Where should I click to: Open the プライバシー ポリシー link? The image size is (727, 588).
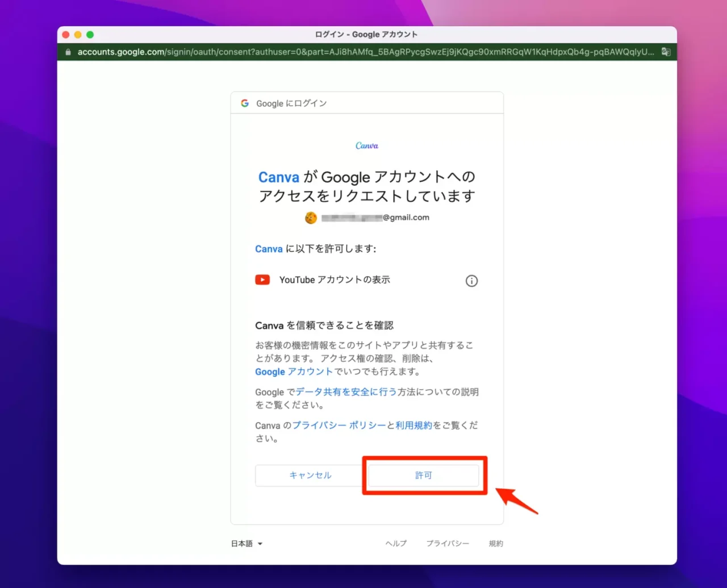coord(339,426)
